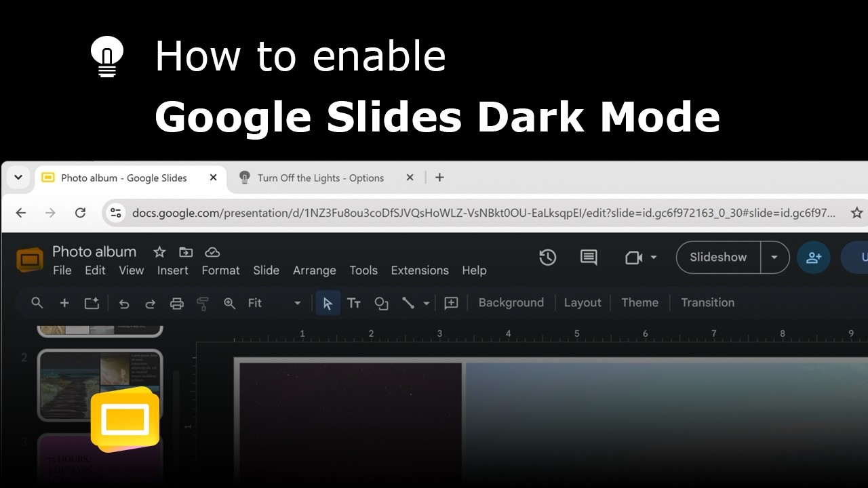This screenshot has height=488, width=868.
Task: Open the Format menu
Action: point(221,270)
